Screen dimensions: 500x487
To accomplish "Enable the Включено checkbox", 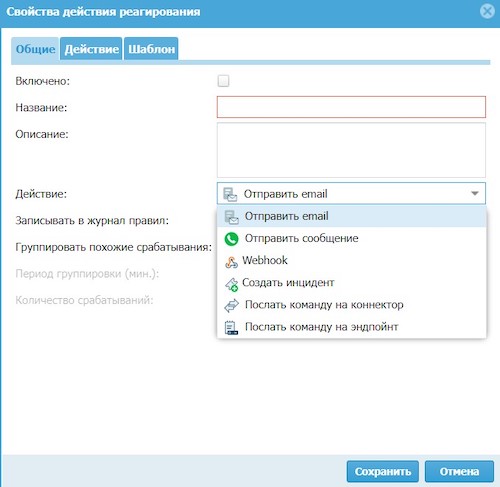I will click(223, 81).
